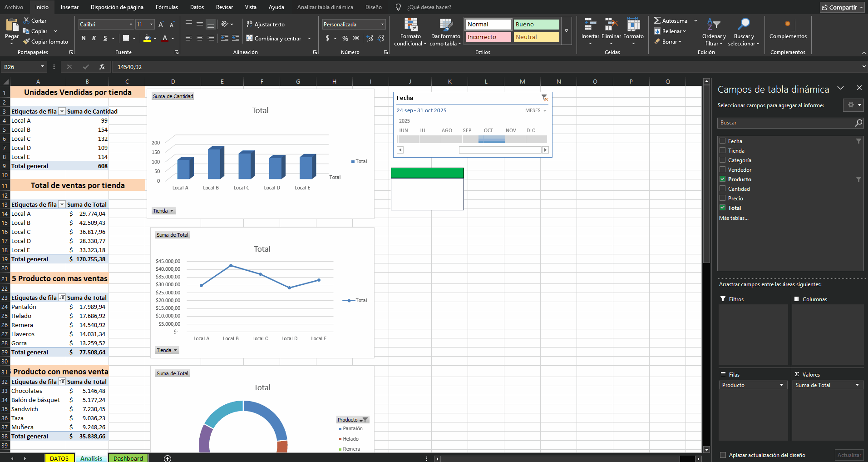Apply the Incorrecto cell style swatch

click(488, 37)
